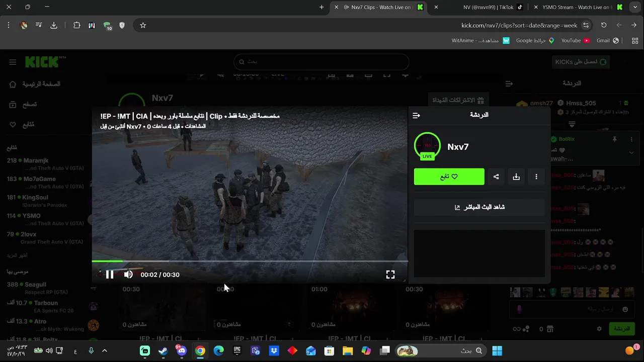Image resolution: width=644 pixels, height=362 pixels.
Task: Show hidden system tray icons chevron
Action: click(105, 351)
